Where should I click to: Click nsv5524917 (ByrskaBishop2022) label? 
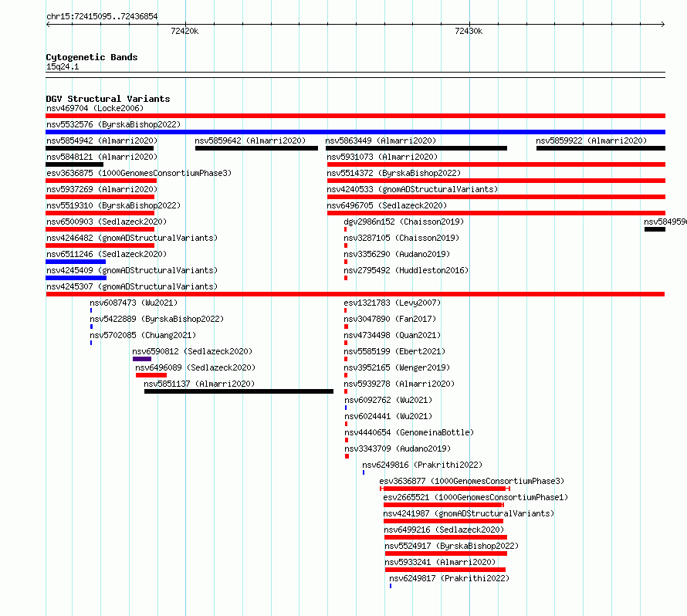tap(452, 546)
